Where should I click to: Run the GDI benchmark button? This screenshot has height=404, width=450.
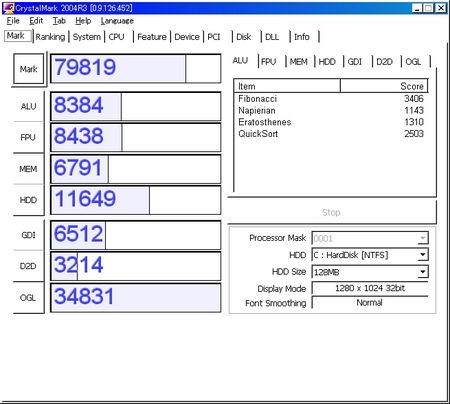coord(28,235)
